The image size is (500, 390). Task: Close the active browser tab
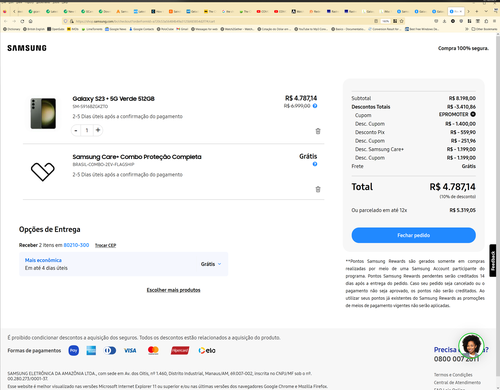(x=461, y=11)
